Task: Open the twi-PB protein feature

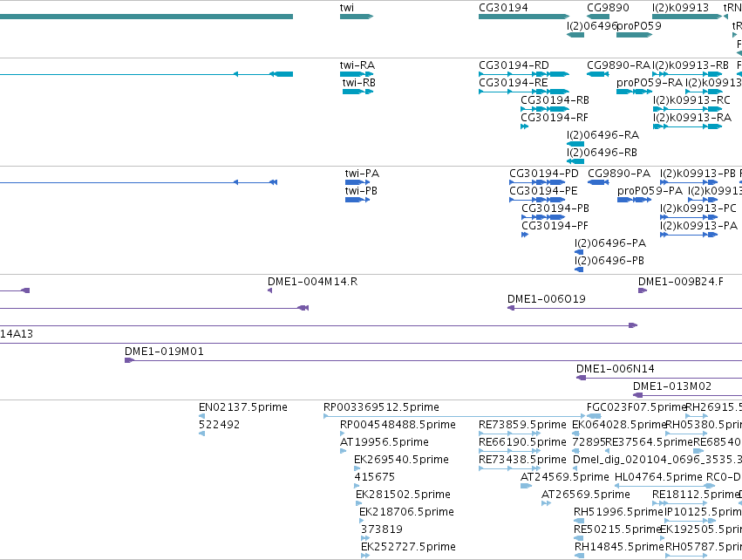Action: (x=357, y=200)
